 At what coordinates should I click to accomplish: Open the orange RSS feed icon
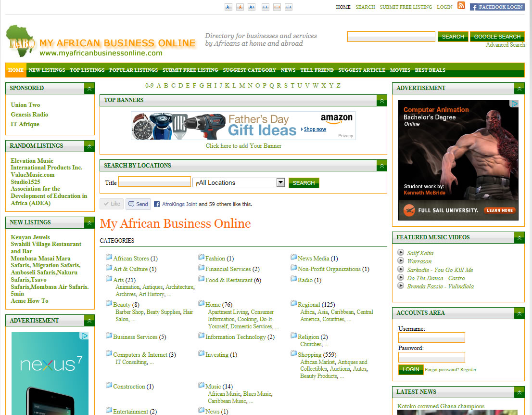point(461,5)
